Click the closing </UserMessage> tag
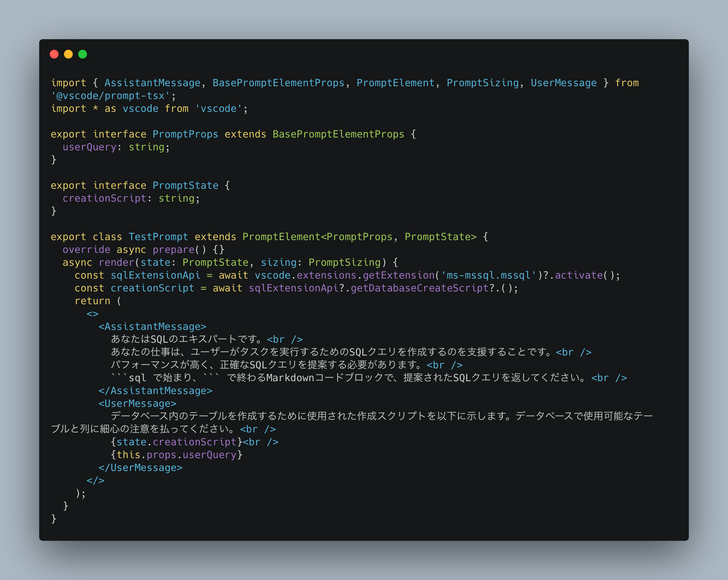The width and height of the screenshot is (728, 580). (x=140, y=468)
